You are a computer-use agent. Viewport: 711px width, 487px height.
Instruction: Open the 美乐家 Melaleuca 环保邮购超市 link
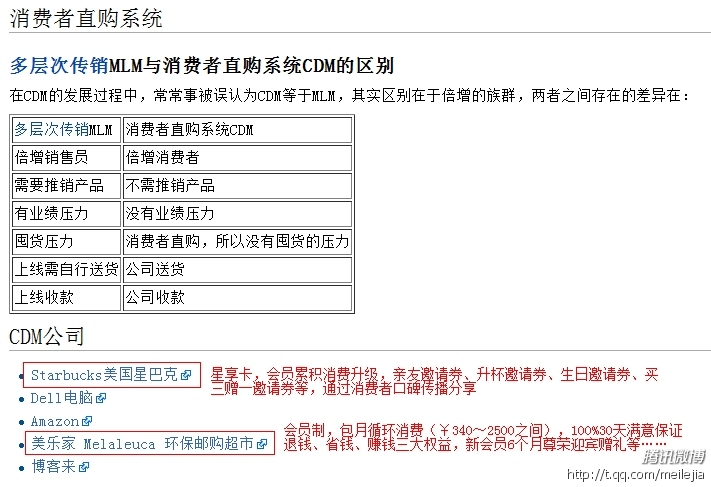142,443
